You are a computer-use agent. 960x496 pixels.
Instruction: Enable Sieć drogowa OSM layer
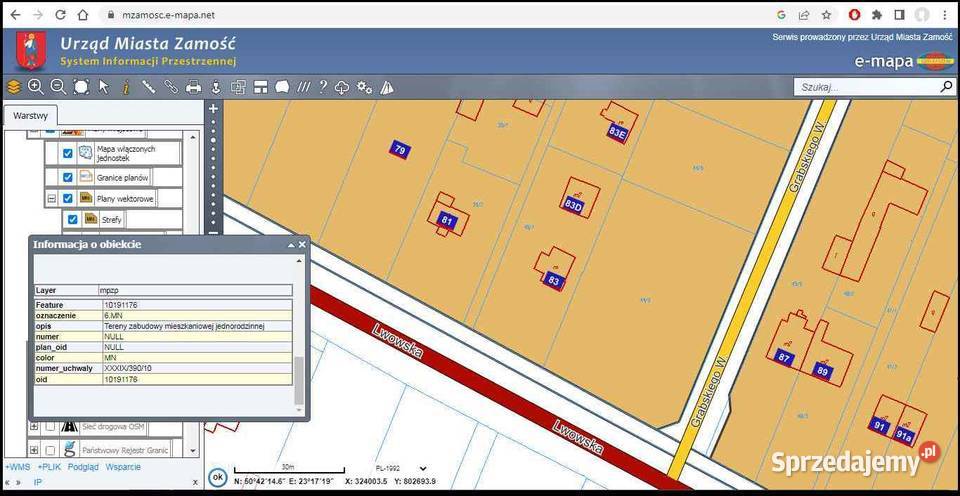50,427
